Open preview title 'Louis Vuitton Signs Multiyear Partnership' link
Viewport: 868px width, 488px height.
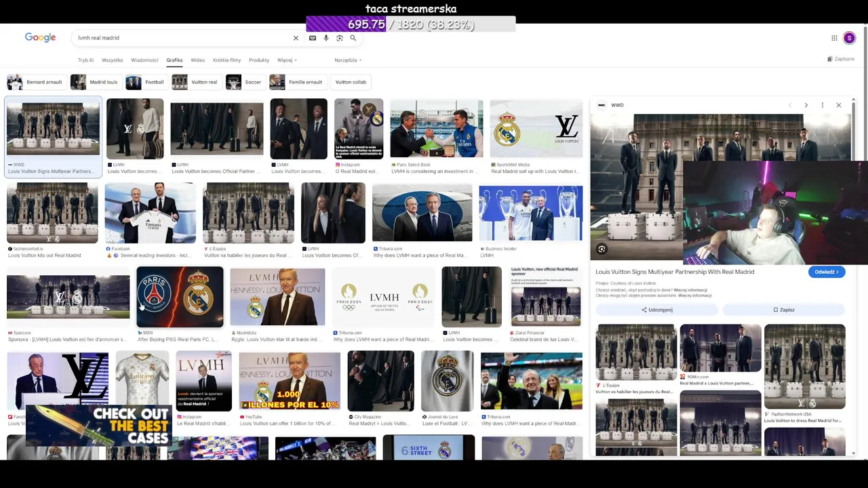tap(675, 272)
